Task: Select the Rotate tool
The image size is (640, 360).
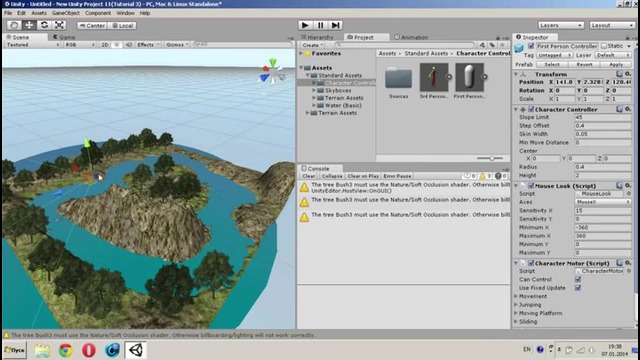Action: [44, 25]
